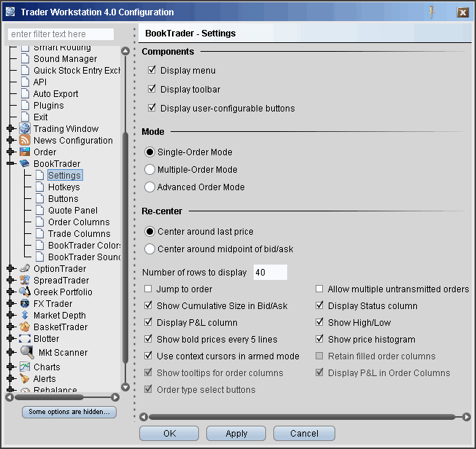Toggle Show High/Low checkbox
The width and height of the screenshot is (476, 449).
319,322
